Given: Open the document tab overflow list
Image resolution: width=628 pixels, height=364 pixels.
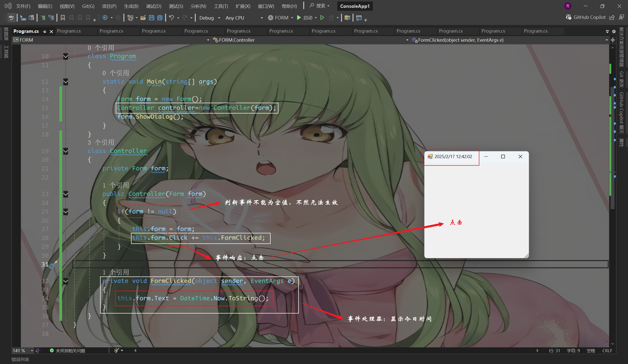Looking at the screenshot, I should point(607,31).
